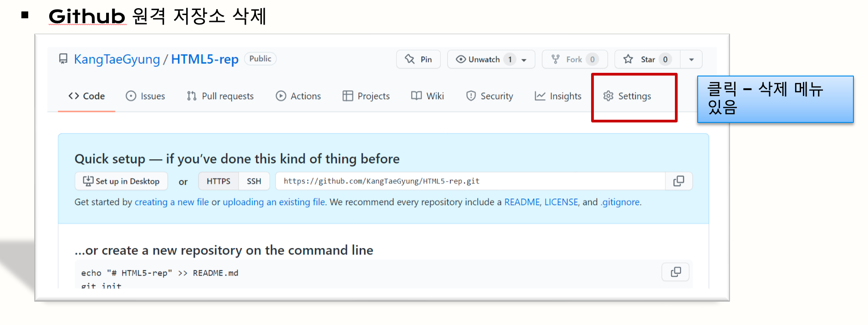Click the Unwatch count badge 1
This screenshot has width=868, height=325.
[x=510, y=60]
